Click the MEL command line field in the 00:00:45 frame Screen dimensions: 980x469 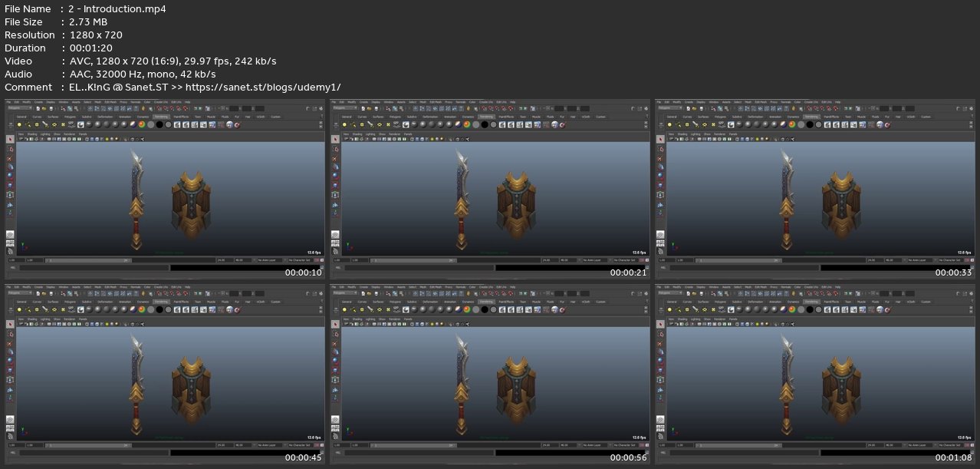pyautogui.click(x=94, y=453)
